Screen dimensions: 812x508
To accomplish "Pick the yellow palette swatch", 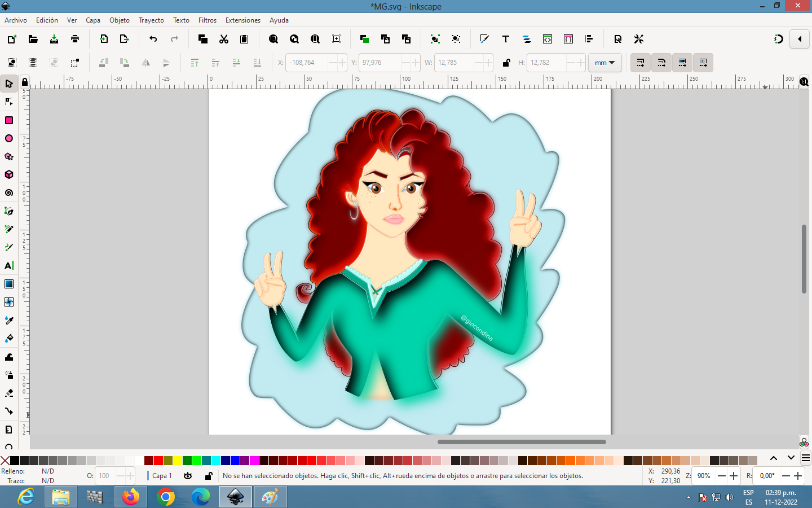I will click(178, 461).
